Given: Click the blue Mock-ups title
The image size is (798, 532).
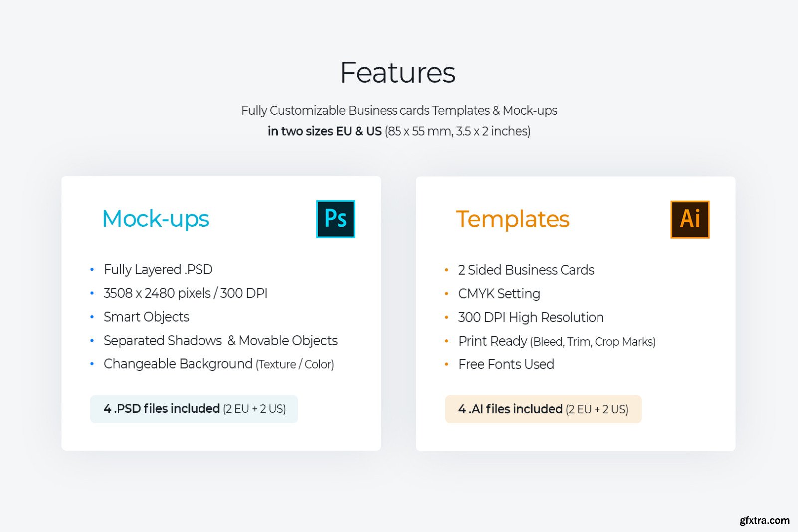Looking at the screenshot, I should (x=156, y=219).
